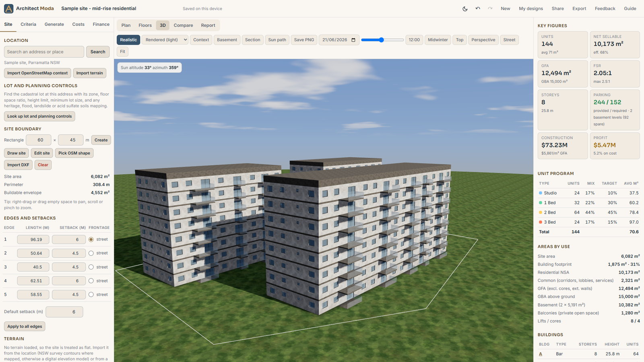644x362 pixels.
Task: Fit the model to view
Action: coord(123,51)
